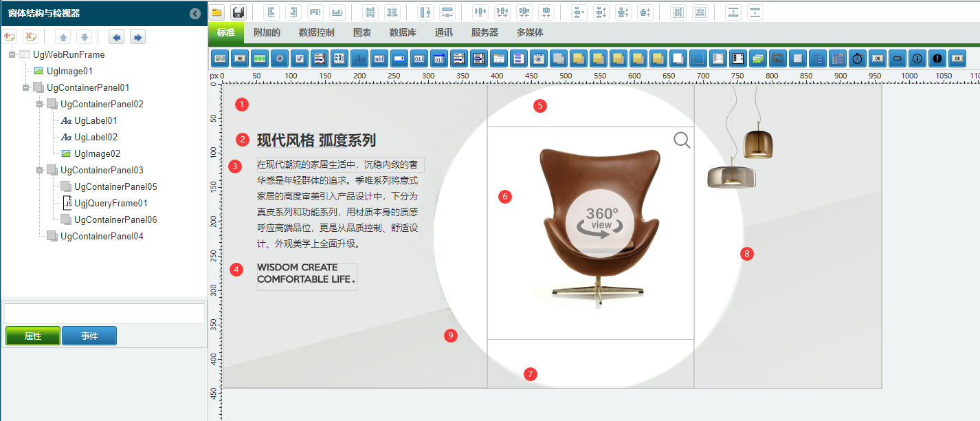Select UgLabel02 in the structure tree
Screen dimensions: 980x421
(96, 137)
